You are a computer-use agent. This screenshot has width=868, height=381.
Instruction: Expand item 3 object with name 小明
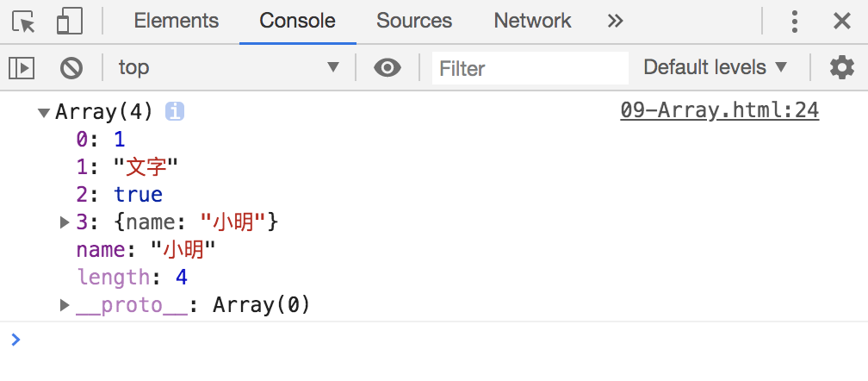click(65, 222)
